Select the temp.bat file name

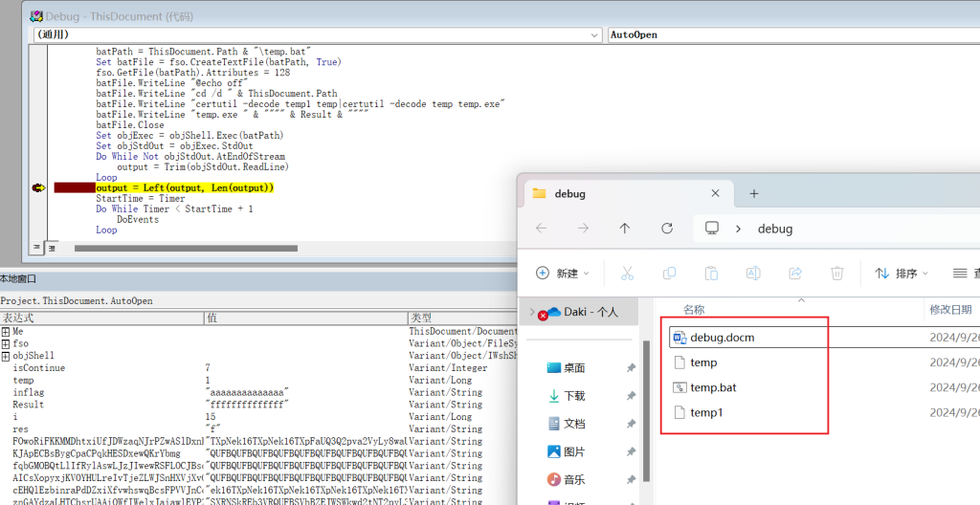713,387
